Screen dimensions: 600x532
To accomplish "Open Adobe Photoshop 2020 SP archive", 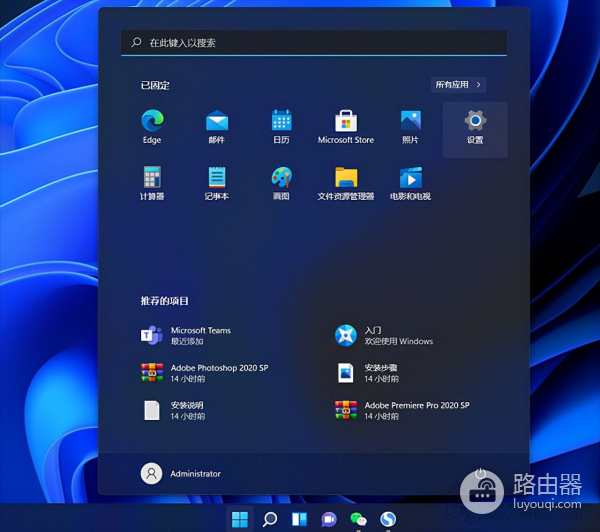I will (x=204, y=373).
